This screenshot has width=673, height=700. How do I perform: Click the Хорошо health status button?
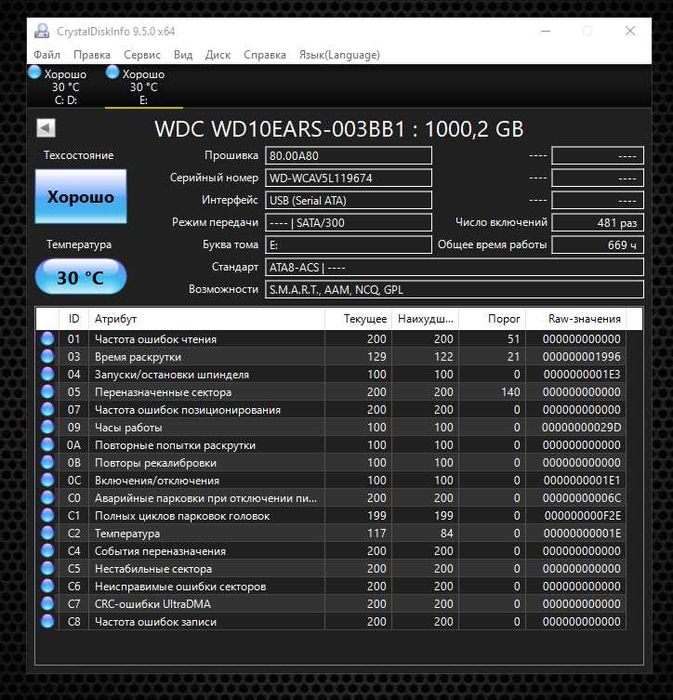tap(81, 196)
